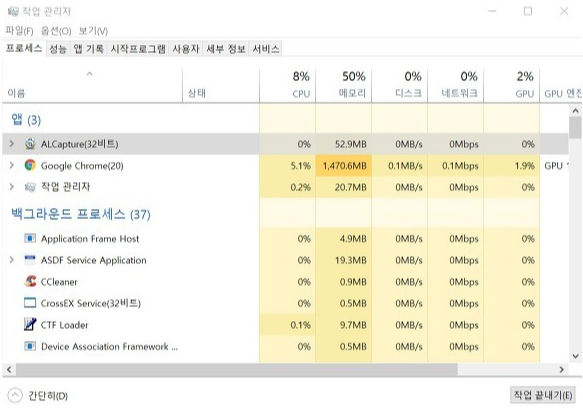Screen dimensions: 583x412
Task: Sort by the CPU column header
Action: click(x=287, y=86)
